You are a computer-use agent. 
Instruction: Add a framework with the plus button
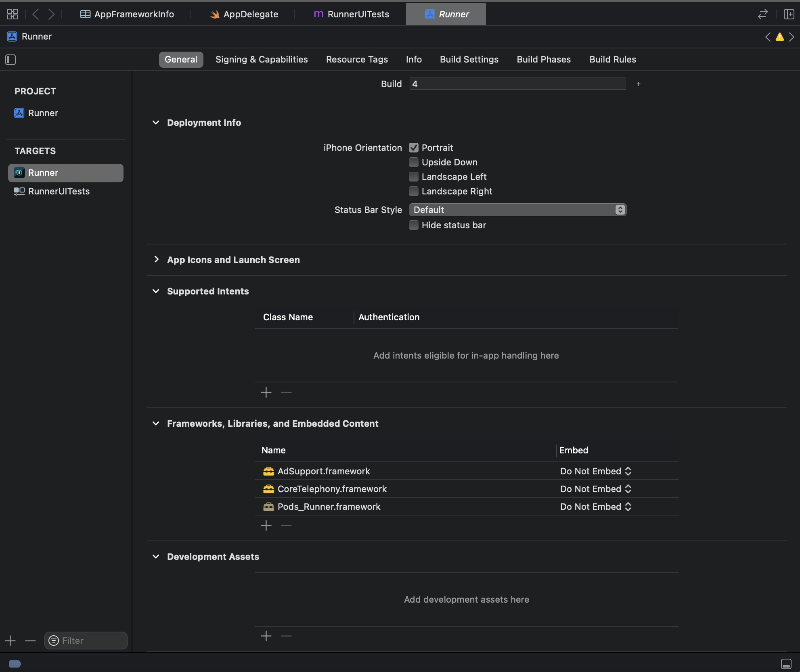pos(266,525)
